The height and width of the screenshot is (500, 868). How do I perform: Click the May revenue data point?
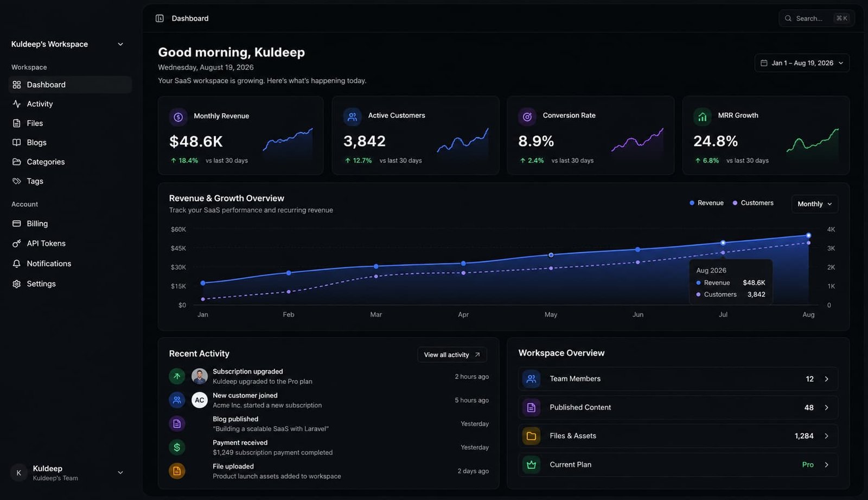pyautogui.click(x=551, y=255)
